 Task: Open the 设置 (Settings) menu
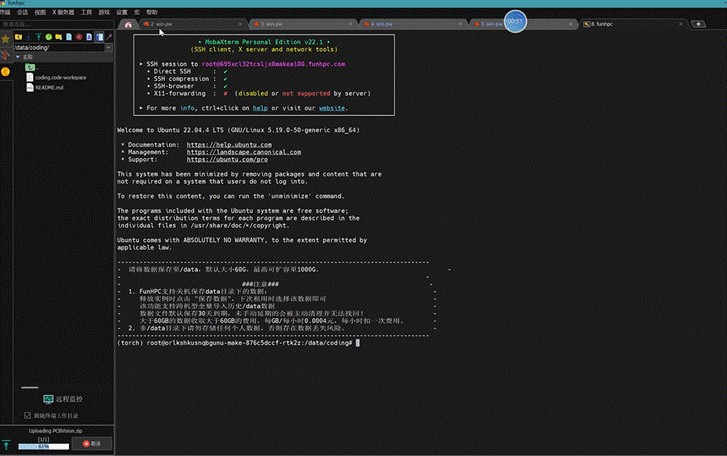click(121, 12)
